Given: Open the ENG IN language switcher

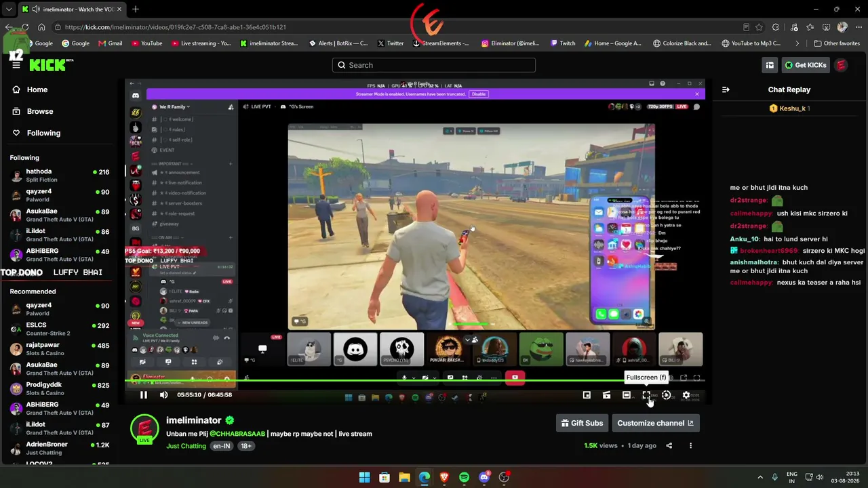Looking at the screenshot, I should pos(792,477).
